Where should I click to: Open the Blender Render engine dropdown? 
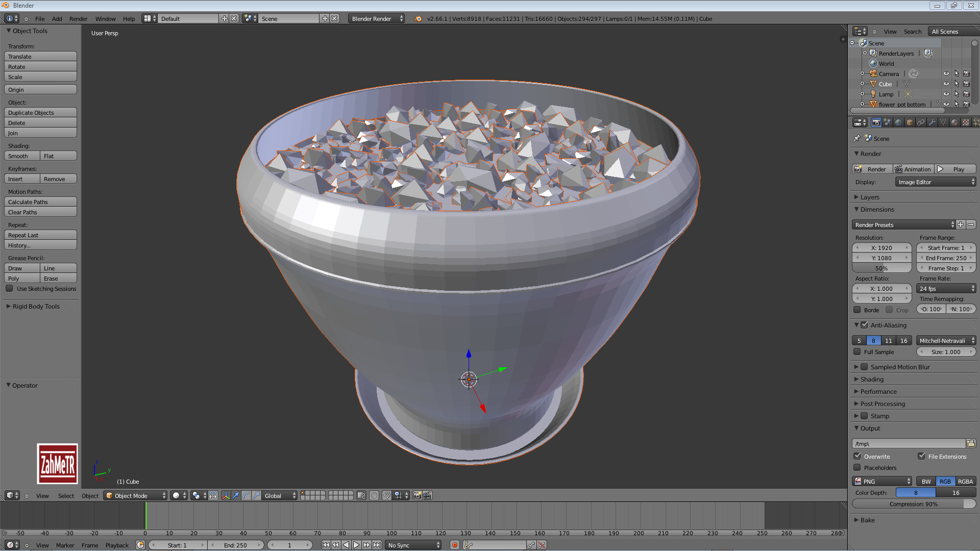(x=376, y=18)
